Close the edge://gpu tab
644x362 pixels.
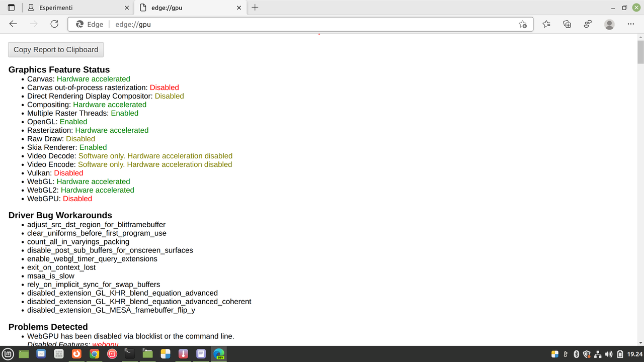(x=238, y=8)
